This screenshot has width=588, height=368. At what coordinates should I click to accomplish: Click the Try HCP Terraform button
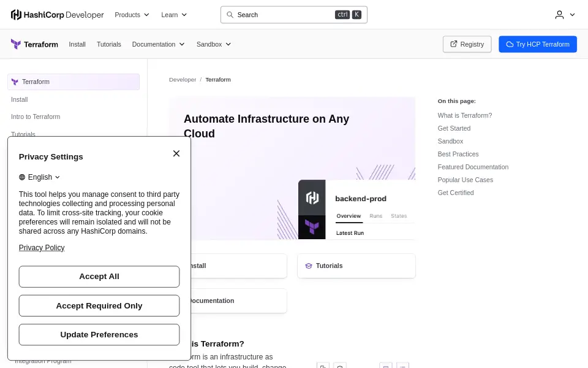pyautogui.click(x=537, y=44)
